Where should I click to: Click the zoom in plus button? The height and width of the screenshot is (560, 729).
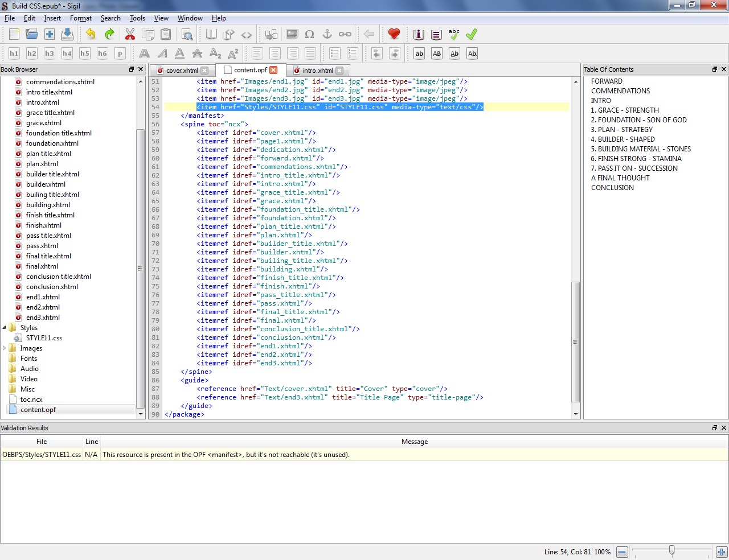tap(722, 552)
